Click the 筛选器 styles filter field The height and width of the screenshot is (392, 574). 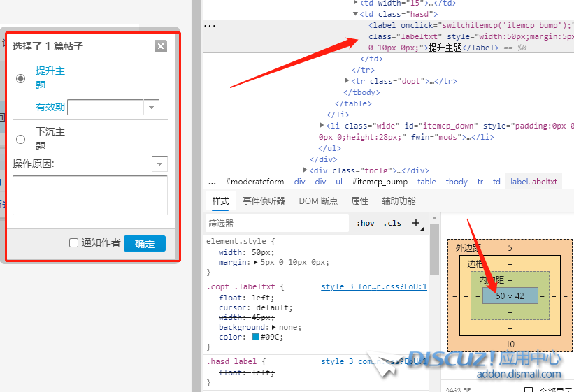click(x=276, y=224)
